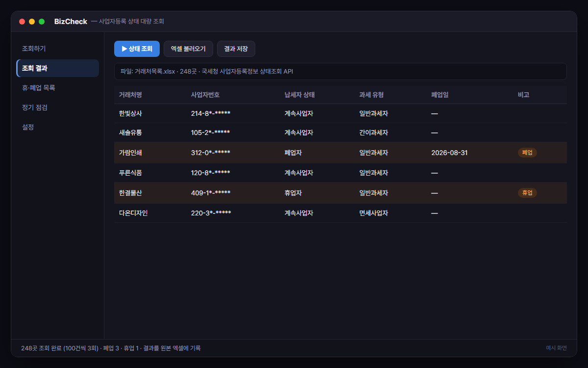Click the 비고 column header
The image size is (588, 368).
point(523,95)
